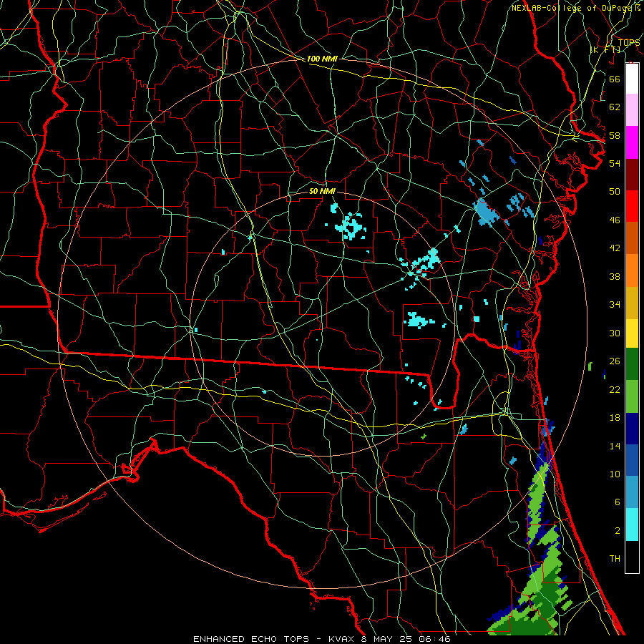Click the TOPS legend title
This screenshot has height=644, width=644.
tap(629, 42)
